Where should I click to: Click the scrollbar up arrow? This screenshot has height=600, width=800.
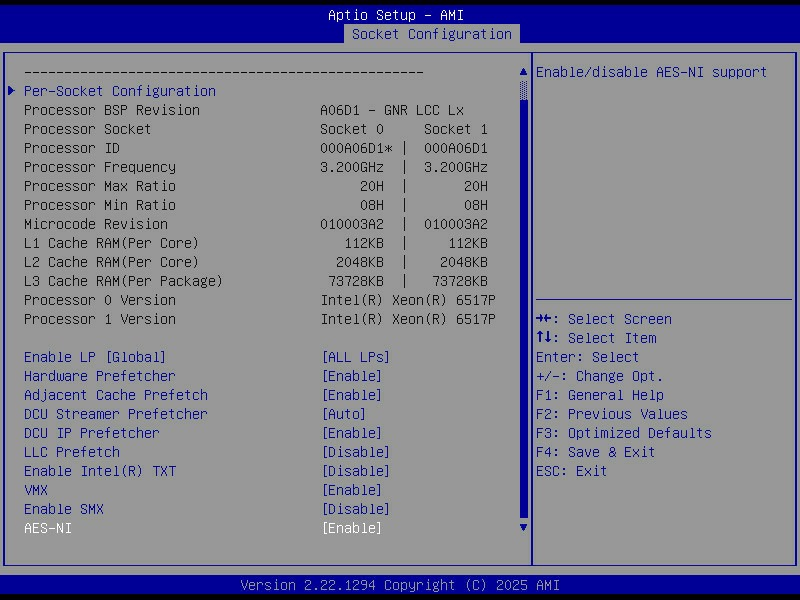(x=523, y=72)
